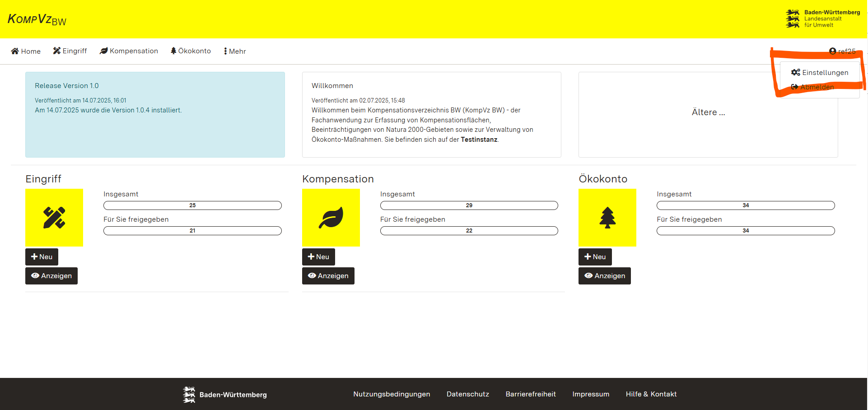Open the ref25 user account menu
This screenshot has width=868, height=410.
coord(842,51)
